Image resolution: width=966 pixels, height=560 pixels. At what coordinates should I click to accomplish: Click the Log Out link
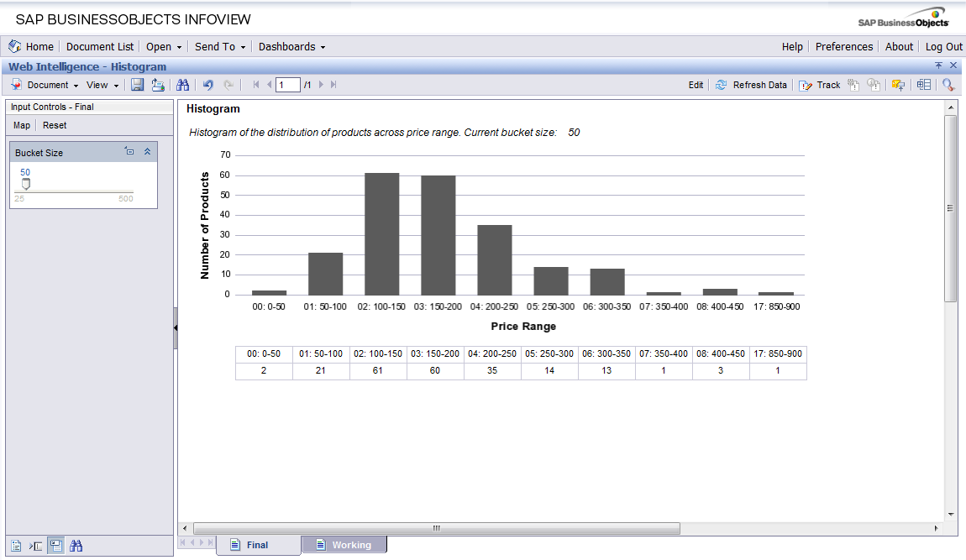pyautogui.click(x=943, y=46)
